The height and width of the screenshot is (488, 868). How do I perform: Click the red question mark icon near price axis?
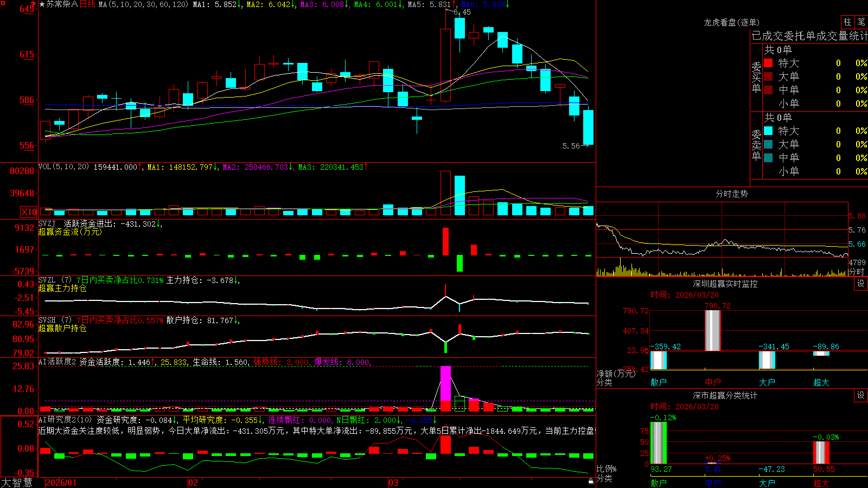click(x=33, y=5)
